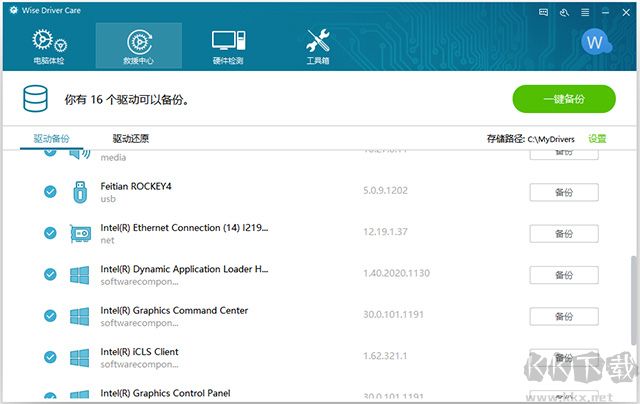Click version number 1.62.321.1
Viewport: 640px width, 404px height.
tap(385, 356)
